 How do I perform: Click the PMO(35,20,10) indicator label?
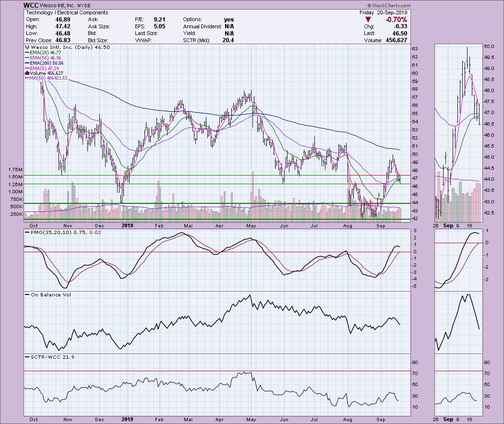[x=48, y=232]
